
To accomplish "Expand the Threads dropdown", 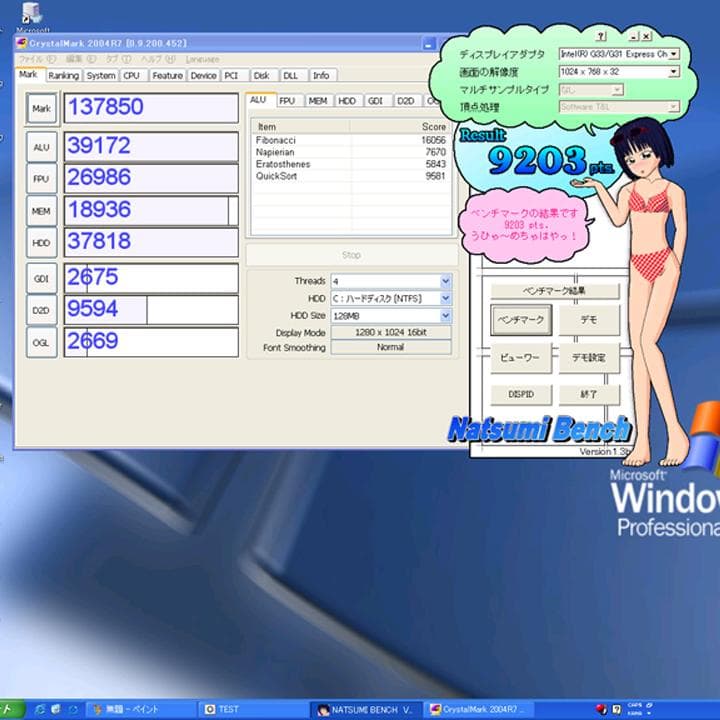I will 445,281.
